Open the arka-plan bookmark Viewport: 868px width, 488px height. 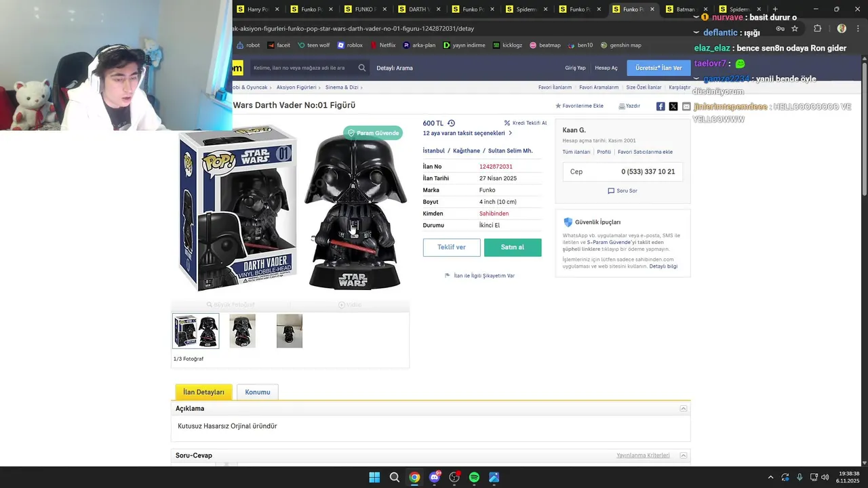point(419,45)
